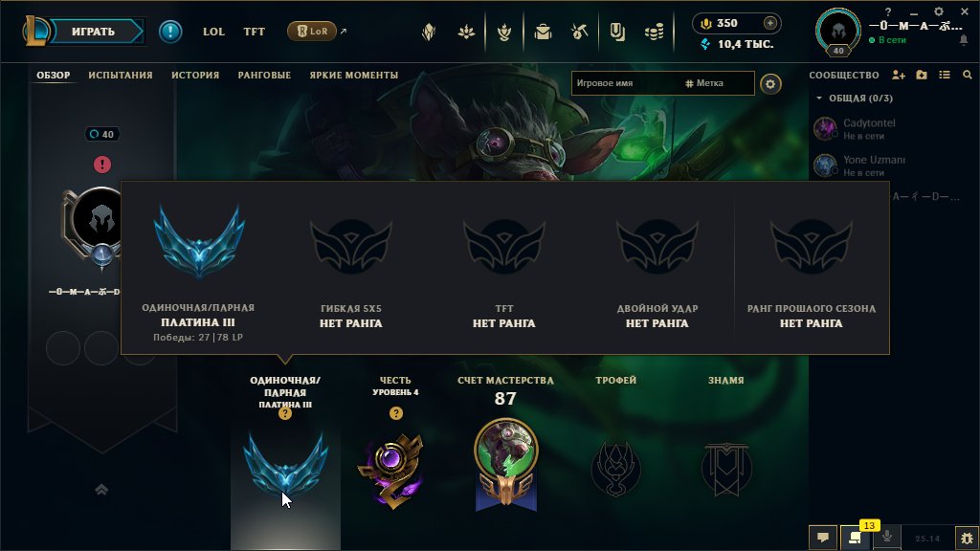
Task: Focus the Игровое имя search field
Action: [x=625, y=83]
